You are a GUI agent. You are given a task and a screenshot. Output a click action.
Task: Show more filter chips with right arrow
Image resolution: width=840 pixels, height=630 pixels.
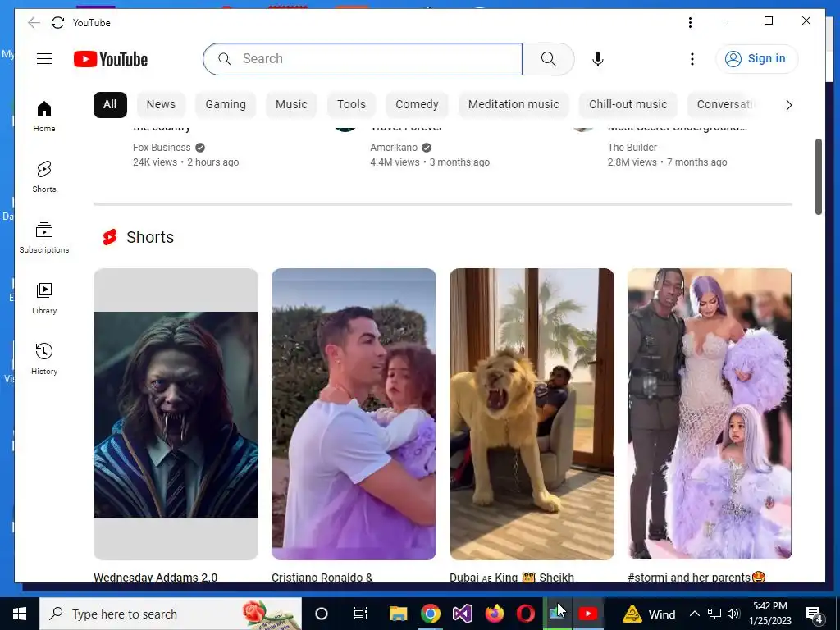(x=788, y=105)
